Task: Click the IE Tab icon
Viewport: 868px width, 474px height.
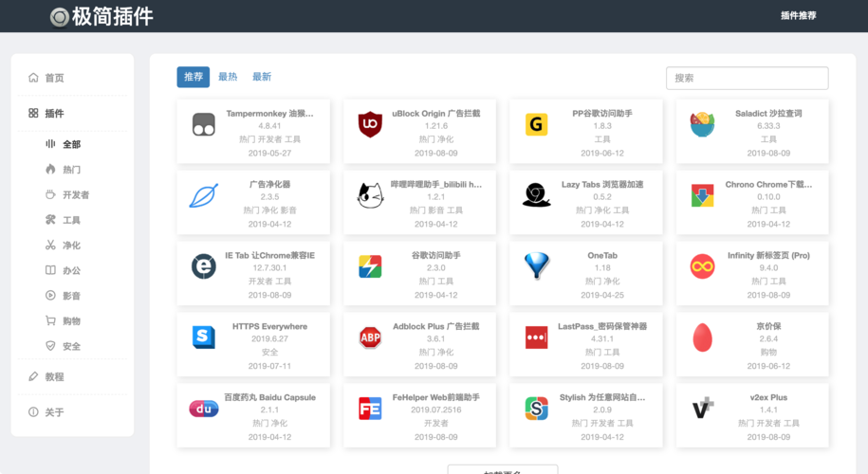Action: tap(204, 266)
